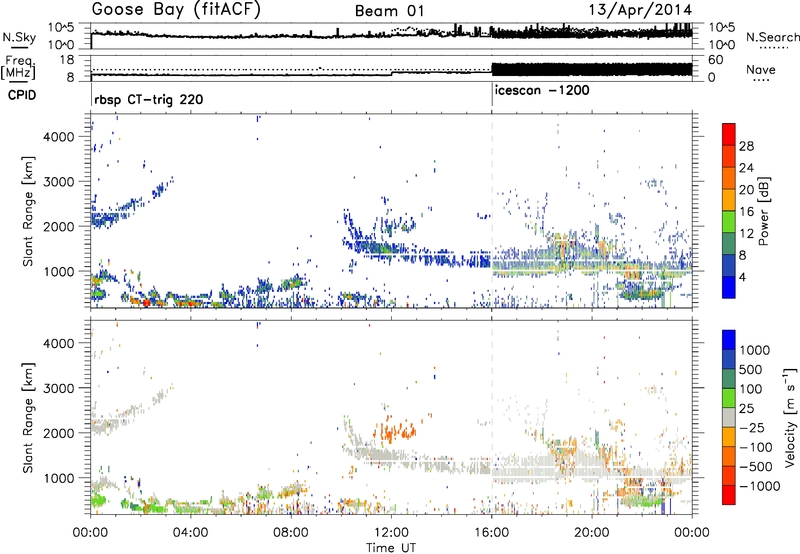Screen dimensions: 800x554
Task: Click the '16:00' time tick label
Action: coord(492,533)
